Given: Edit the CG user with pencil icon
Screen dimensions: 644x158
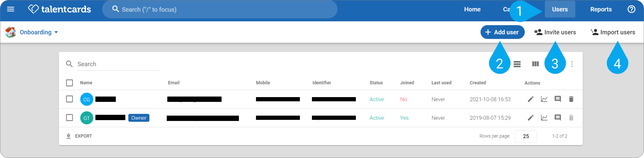Looking at the screenshot, I should (x=531, y=99).
